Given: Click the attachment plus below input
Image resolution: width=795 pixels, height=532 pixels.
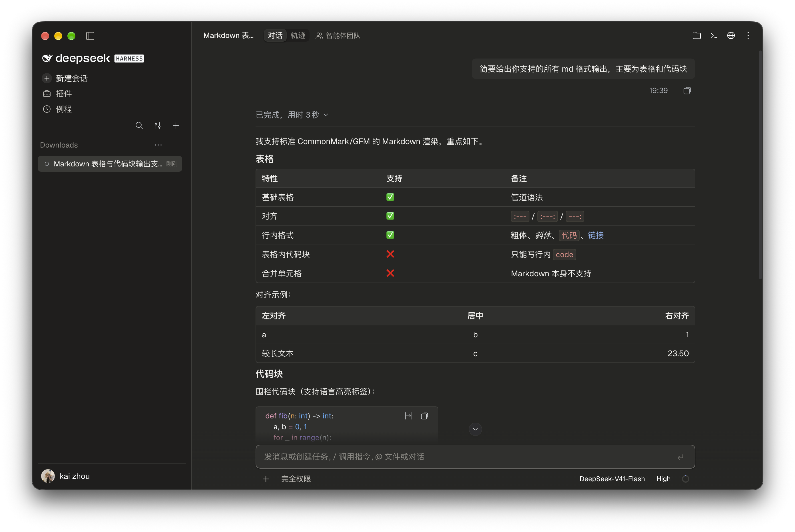Looking at the screenshot, I should coord(266,479).
